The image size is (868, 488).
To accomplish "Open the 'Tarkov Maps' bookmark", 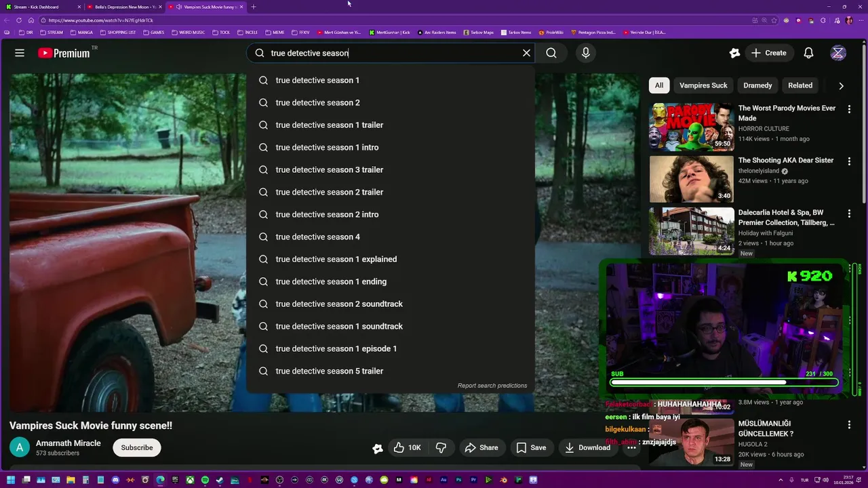I will (479, 33).
